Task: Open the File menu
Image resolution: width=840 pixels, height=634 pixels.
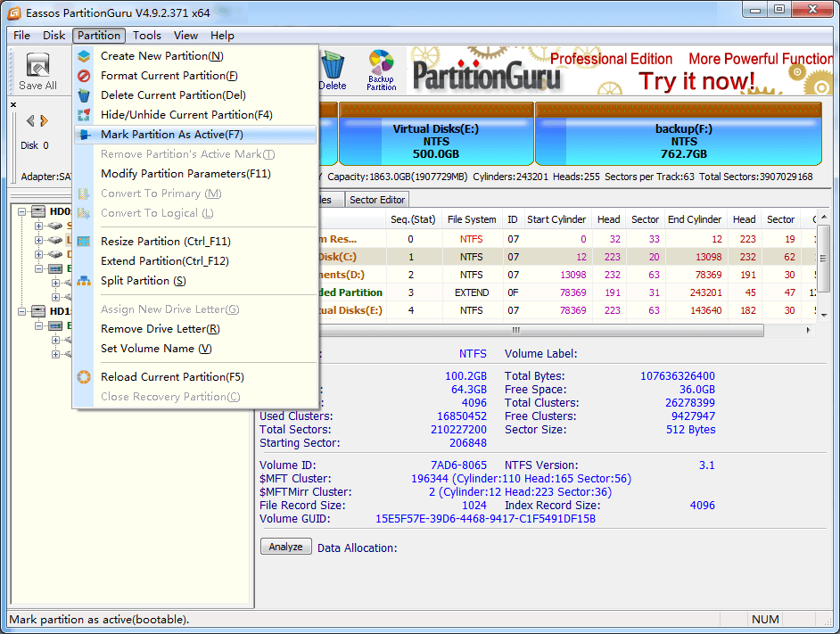Action: [21, 36]
